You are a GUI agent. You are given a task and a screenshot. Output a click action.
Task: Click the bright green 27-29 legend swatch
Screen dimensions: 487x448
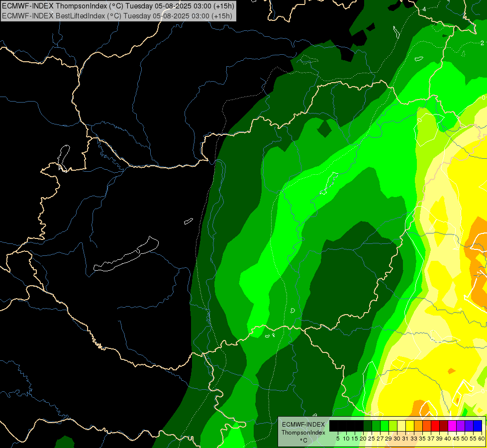point(385,426)
